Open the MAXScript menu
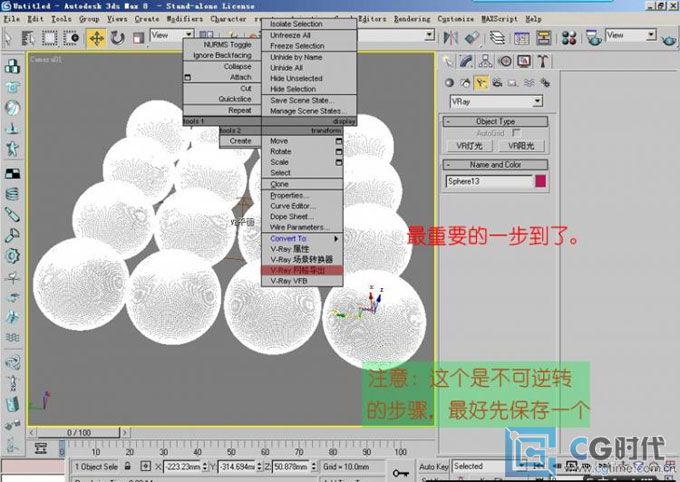The height and width of the screenshot is (482, 680). click(x=499, y=19)
